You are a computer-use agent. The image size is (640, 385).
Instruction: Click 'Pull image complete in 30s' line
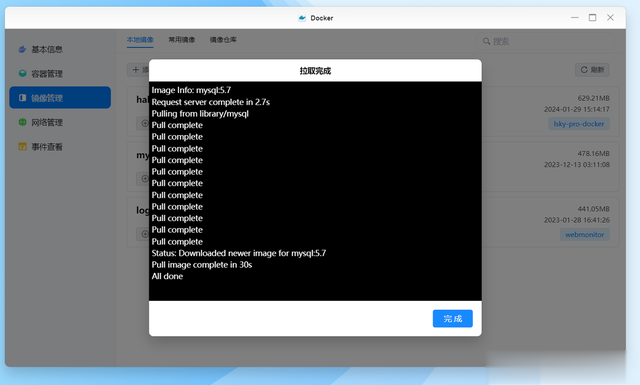[202, 265]
